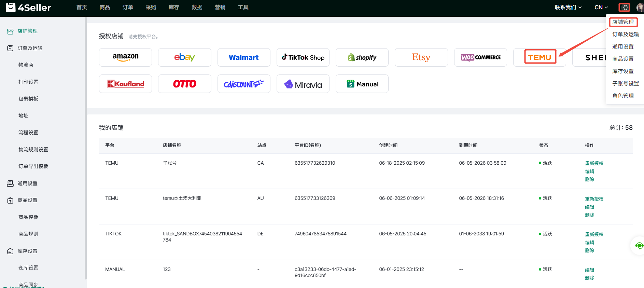
Task: Open the CN language dropdown
Action: [601, 7]
